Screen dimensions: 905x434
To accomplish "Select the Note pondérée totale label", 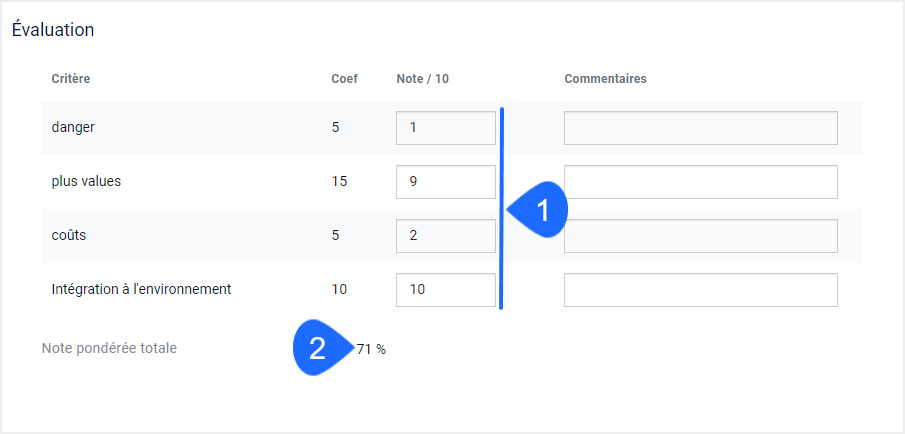I will pyautogui.click(x=109, y=349).
